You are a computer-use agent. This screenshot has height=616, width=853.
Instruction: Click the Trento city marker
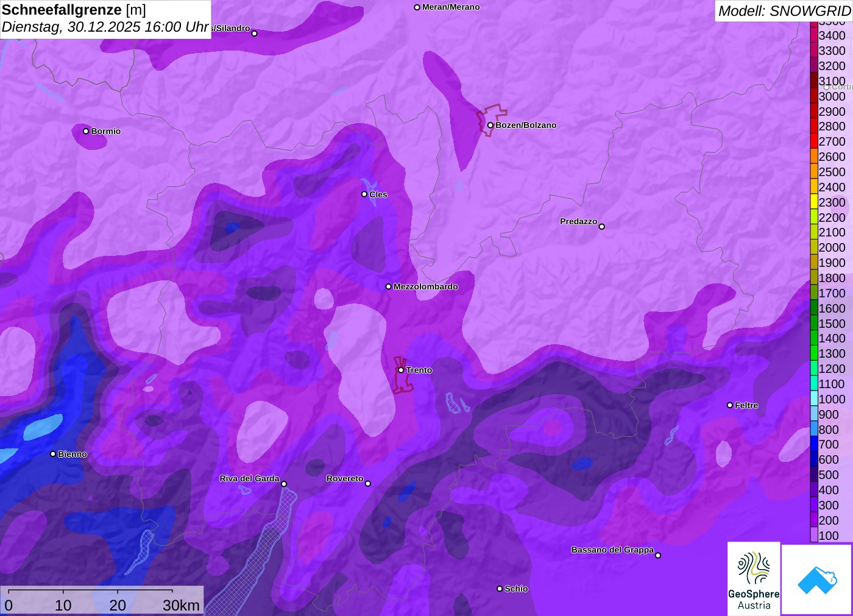tap(401, 370)
